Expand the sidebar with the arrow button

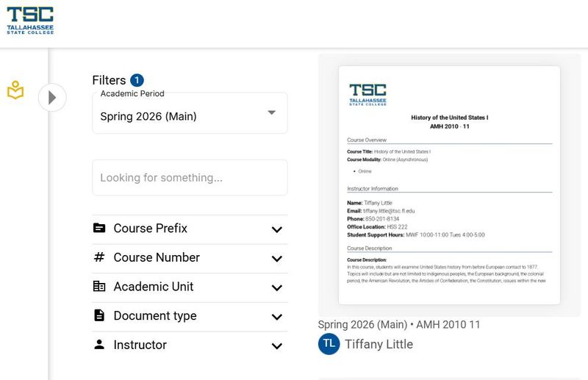52,98
